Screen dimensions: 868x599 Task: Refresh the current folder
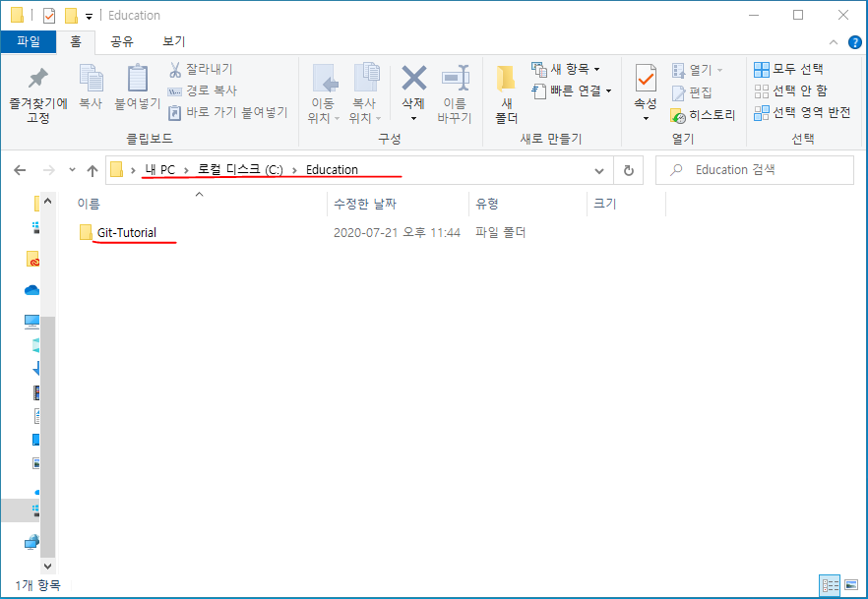click(628, 170)
